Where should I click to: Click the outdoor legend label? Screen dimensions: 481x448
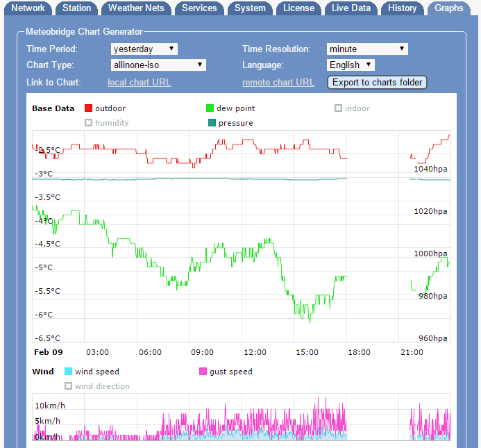point(110,108)
